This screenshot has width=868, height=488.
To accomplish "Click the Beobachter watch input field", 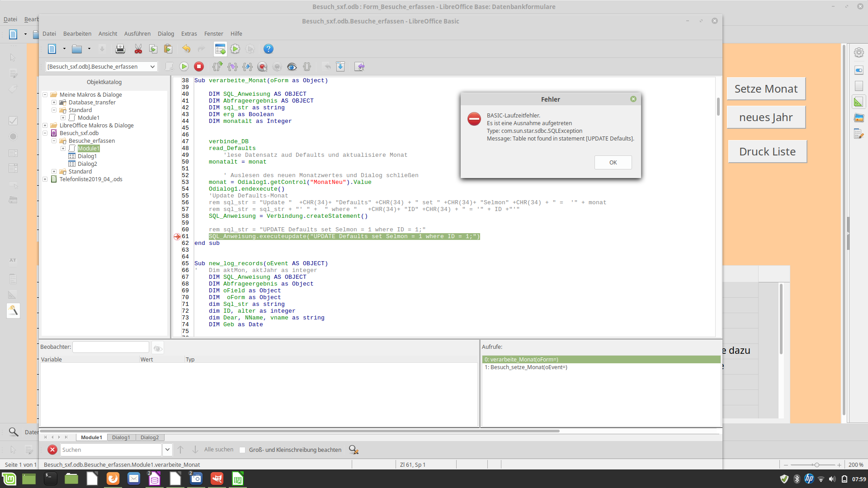I will pyautogui.click(x=111, y=347).
